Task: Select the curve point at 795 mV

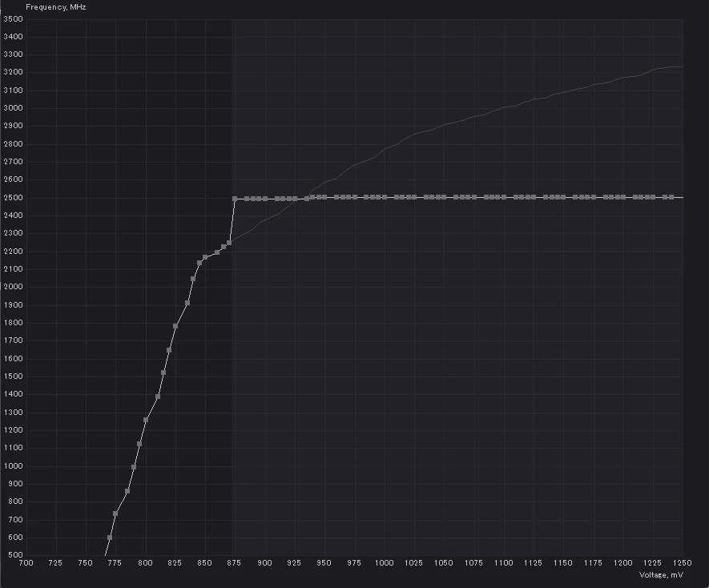Action: point(139,444)
